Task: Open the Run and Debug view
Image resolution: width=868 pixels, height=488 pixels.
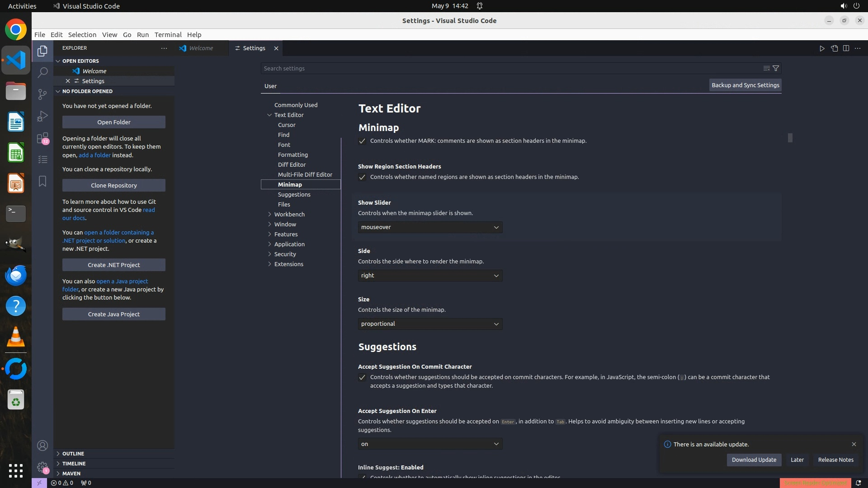Action: tap(42, 116)
